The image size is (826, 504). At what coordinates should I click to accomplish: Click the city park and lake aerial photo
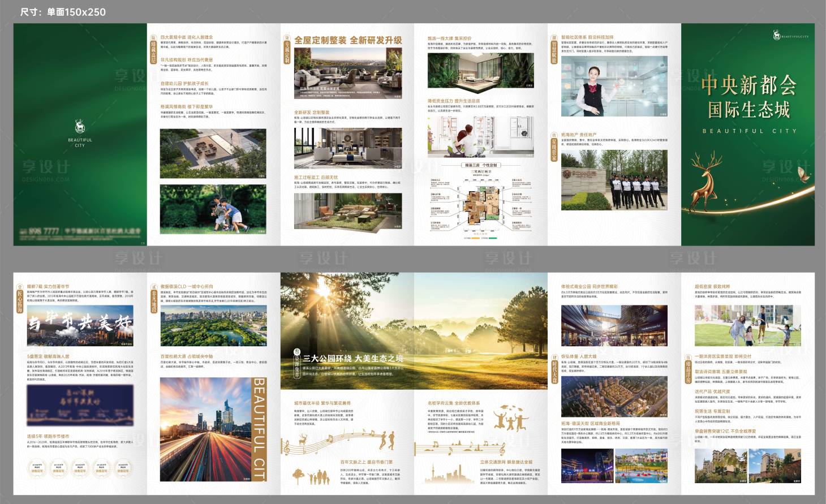(213, 325)
